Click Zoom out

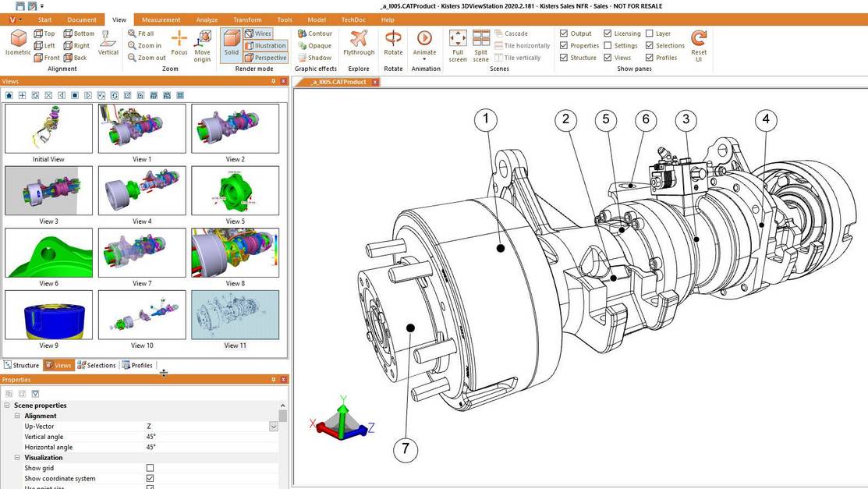click(147, 58)
